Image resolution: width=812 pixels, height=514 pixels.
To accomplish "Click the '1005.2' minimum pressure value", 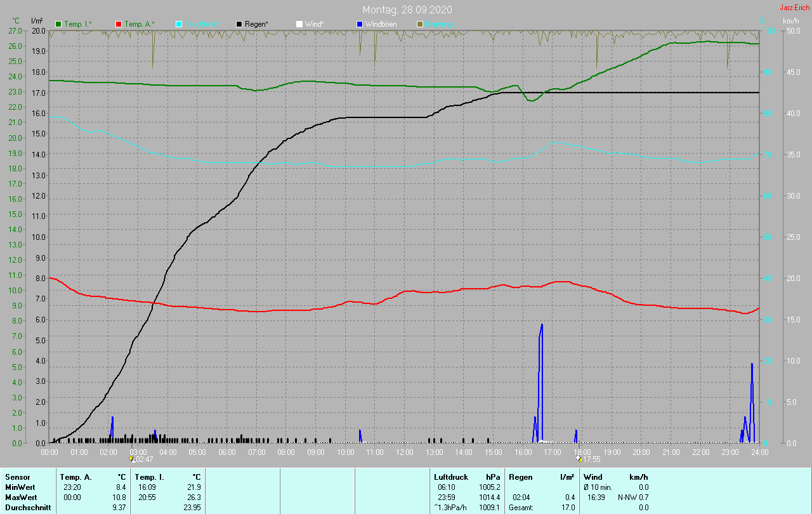I will pyautogui.click(x=489, y=487).
